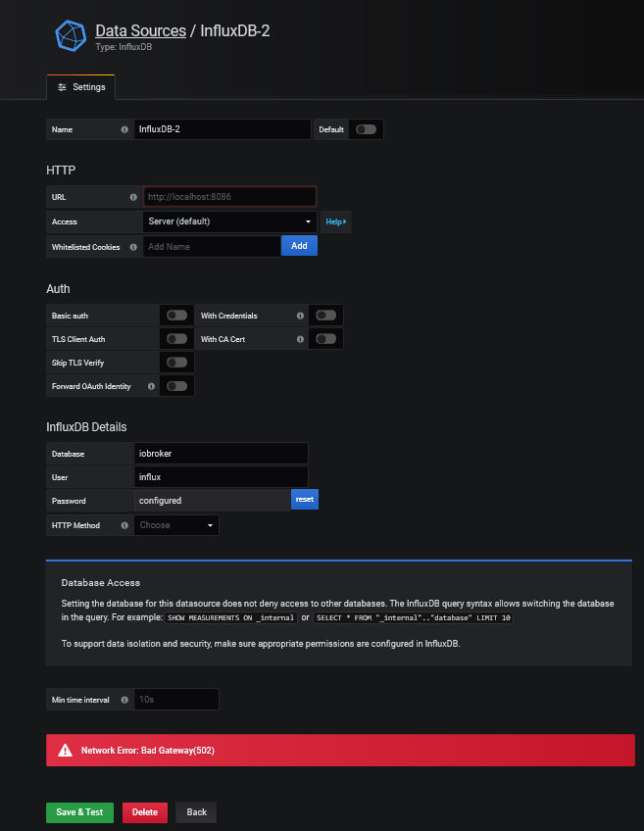
Task: Click the InfluxDB logo icon in header
Action: (x=71, y=35)
